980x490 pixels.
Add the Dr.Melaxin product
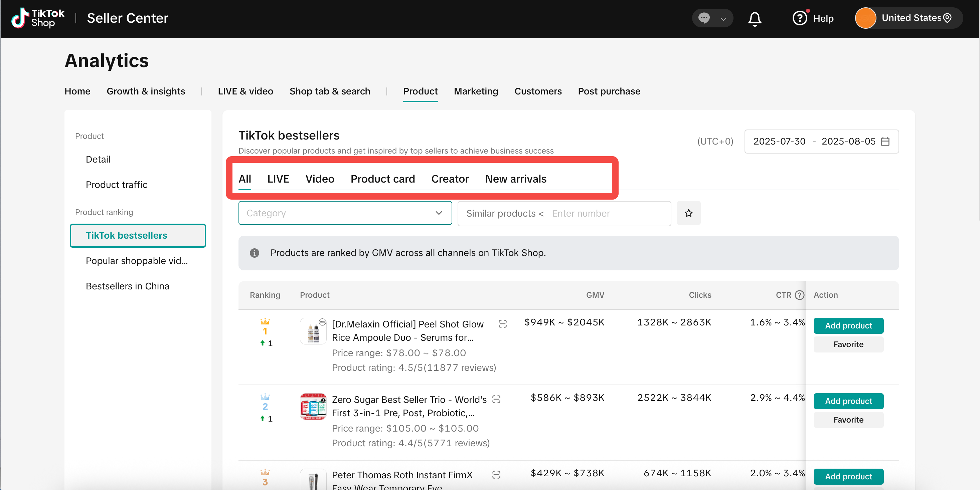coord(848,326)
